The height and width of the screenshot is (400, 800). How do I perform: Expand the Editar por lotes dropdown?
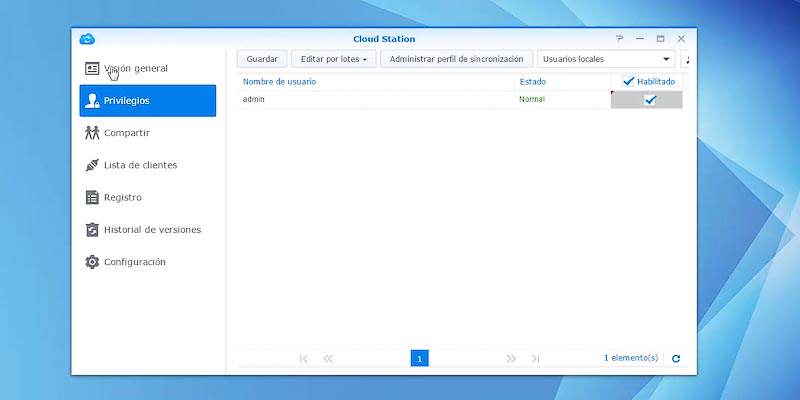pyautogui.click(x=334, y=59)
